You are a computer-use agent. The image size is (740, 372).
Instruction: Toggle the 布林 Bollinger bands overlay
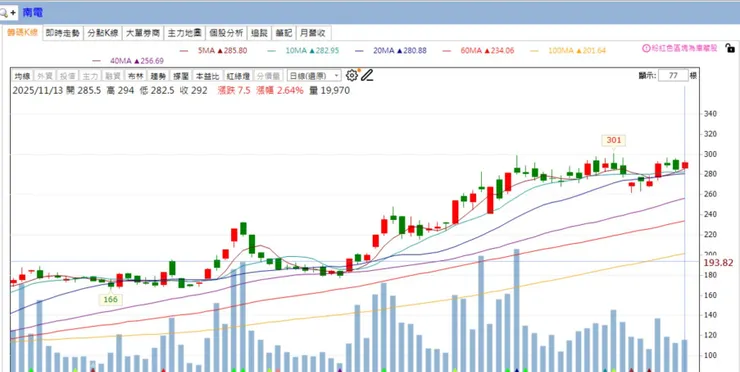[x=135, y=76]
